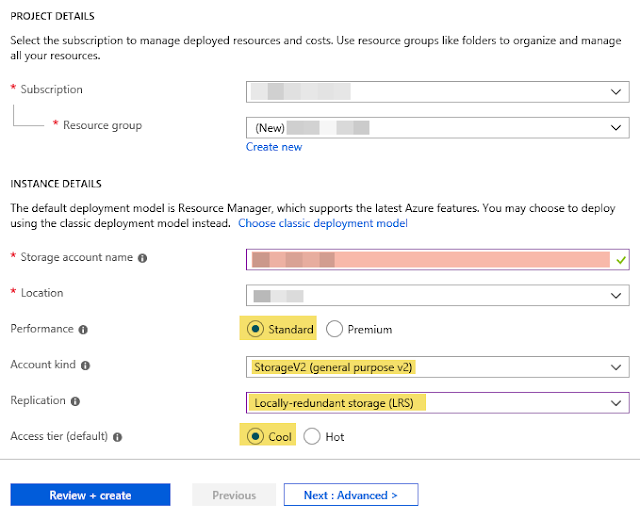Open the Location dropdown

(438, 296)
